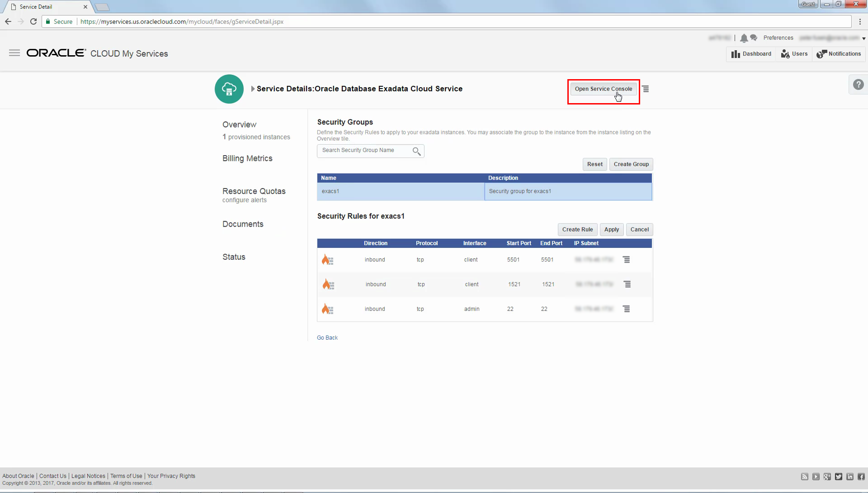Open actions menu for port 22 rule
The width and height of the screenshot is (868, 493).
point(626,309)
